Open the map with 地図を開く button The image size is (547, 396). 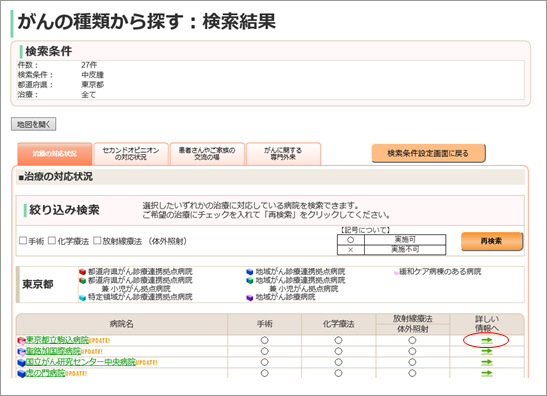pyautogui.click(x=33, y=124)
